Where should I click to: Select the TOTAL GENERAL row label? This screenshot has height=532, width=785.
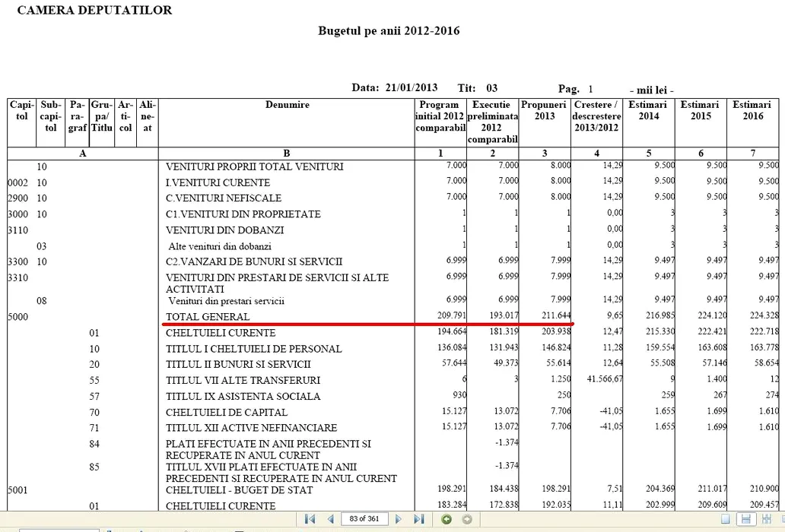coord(208,317)
